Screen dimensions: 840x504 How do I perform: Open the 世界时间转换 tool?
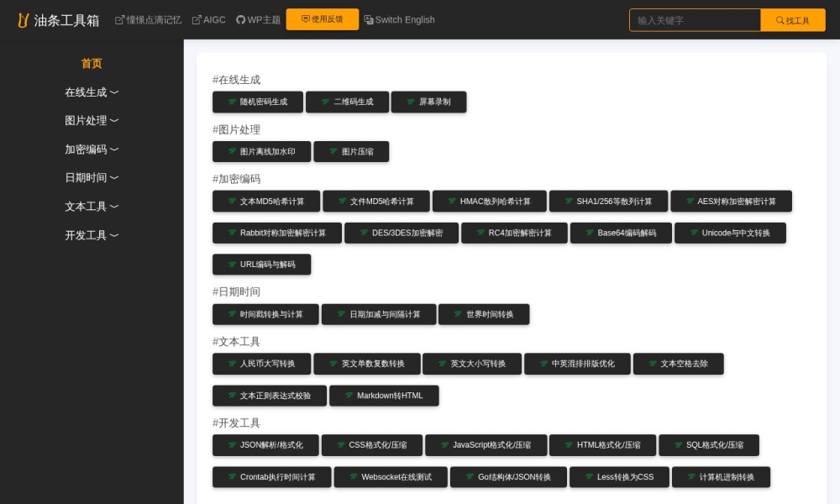(484, 314)
